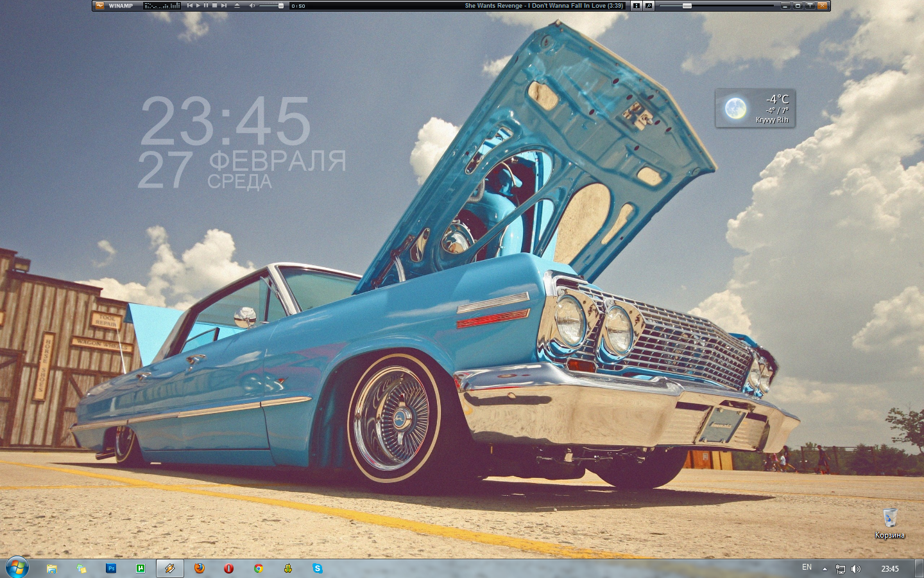Image resolution: width=924 pixels, height=578 pixels.
Task: Show hidden system tray icons
Action: [825, 569]
